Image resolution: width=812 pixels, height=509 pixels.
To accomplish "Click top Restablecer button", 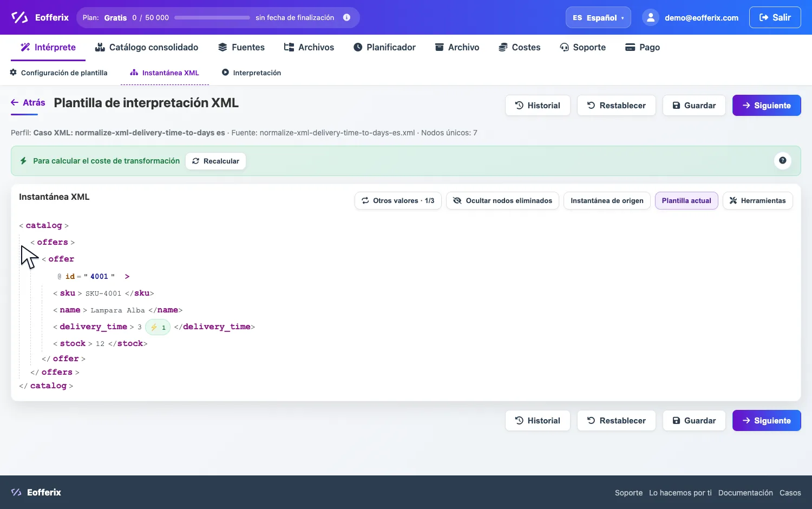I will pyautogui.click(x=617, y=106).
